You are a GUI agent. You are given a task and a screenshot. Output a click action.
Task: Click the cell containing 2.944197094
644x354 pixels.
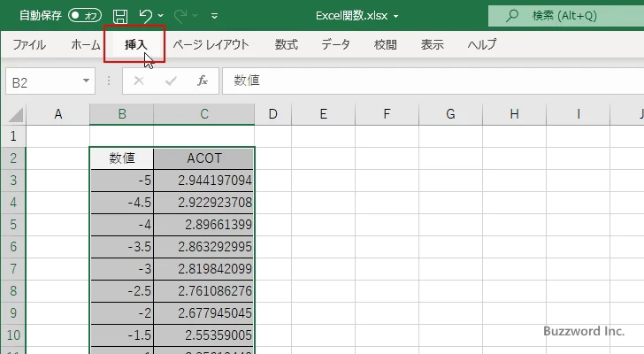point(204,181)
